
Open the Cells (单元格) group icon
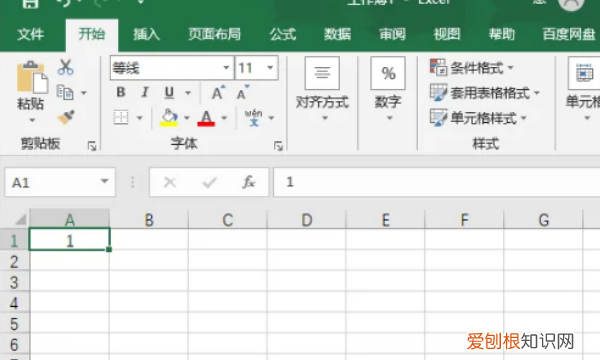click(x=584, y=73)
